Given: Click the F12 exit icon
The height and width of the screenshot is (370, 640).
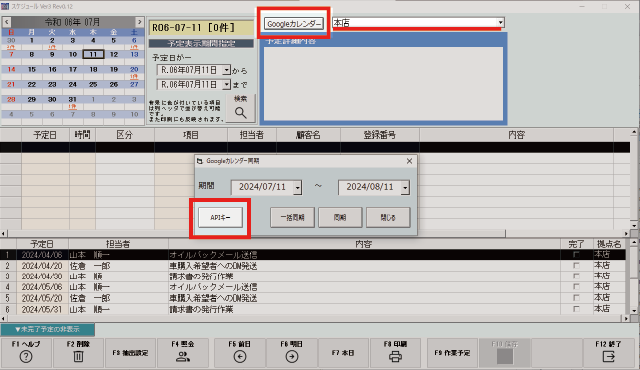Looking at the screenshot, I should pos(608,357).
